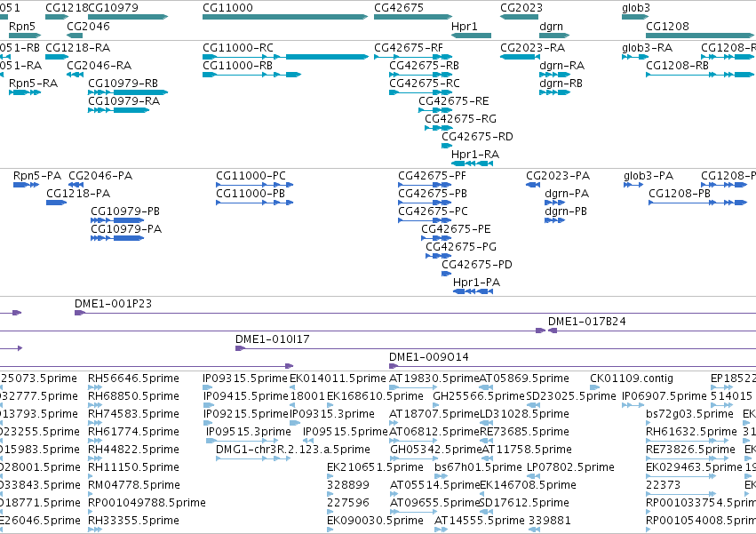Click protein CG10979-PB

pyautogui.click(x=117, y=220)
